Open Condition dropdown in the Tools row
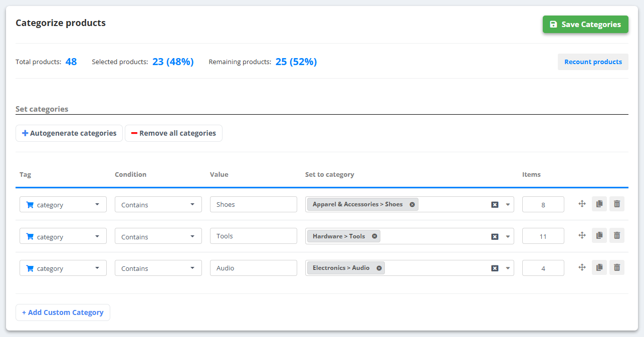 click(x=158, y=236)
